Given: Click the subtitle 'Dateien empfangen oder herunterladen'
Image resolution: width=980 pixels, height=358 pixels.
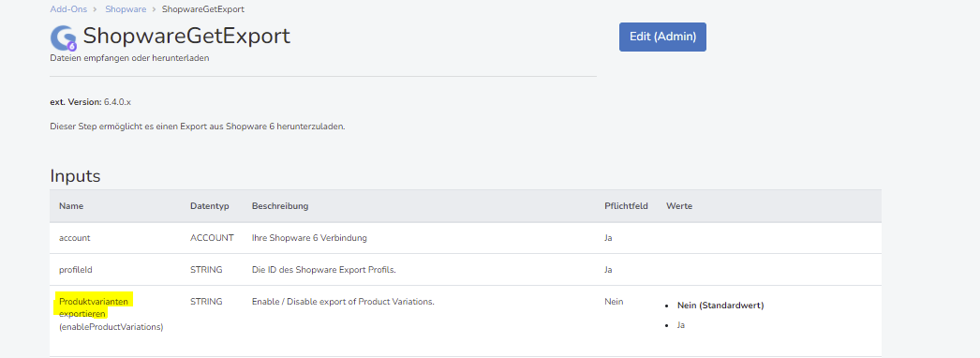Looking at the screenshot, I should coord(129,58).
